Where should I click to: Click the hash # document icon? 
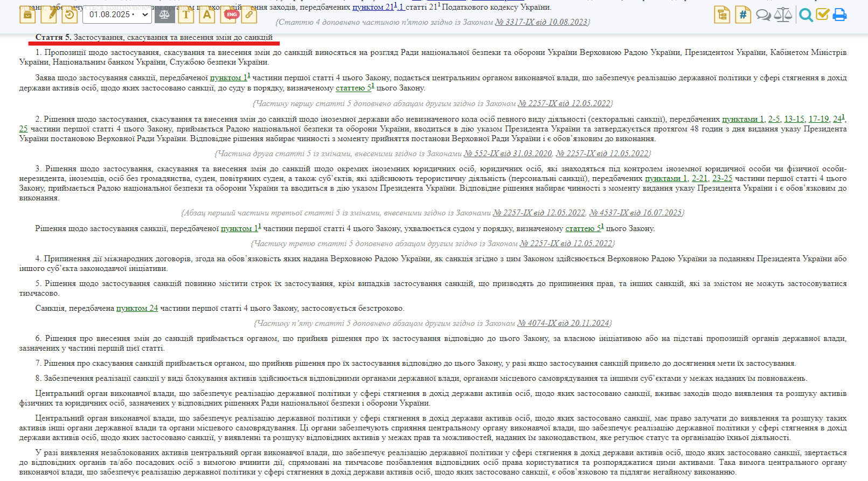coord(743,15)
